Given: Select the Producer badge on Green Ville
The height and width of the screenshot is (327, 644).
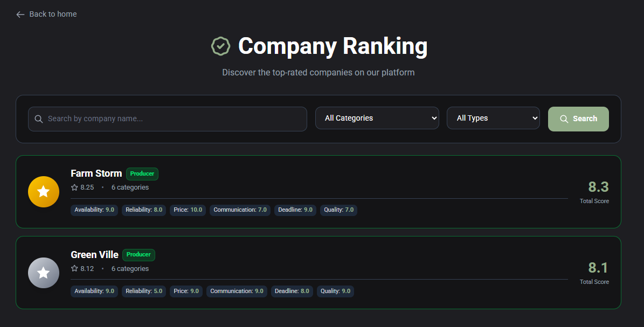Looking at the screenshot, I should point(139,254).
